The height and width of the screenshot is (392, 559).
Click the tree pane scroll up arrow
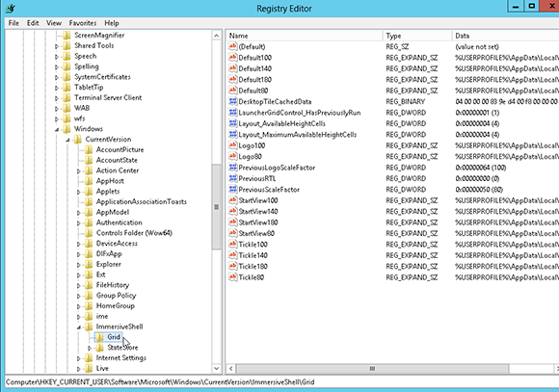217,36
